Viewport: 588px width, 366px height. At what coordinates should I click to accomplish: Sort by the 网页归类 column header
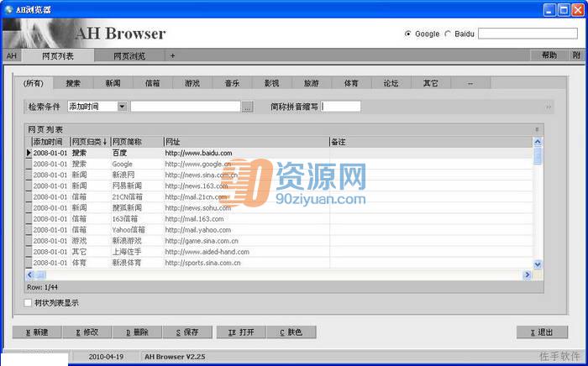point(91,142)
